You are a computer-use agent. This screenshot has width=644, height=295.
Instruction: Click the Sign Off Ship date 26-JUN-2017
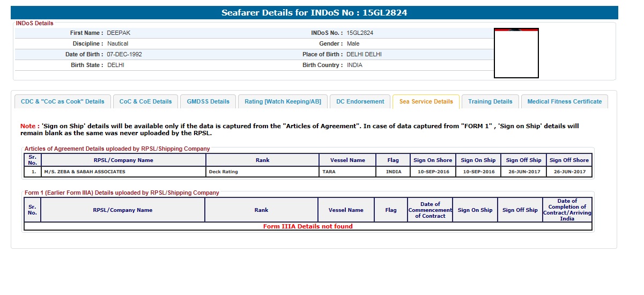524,172
